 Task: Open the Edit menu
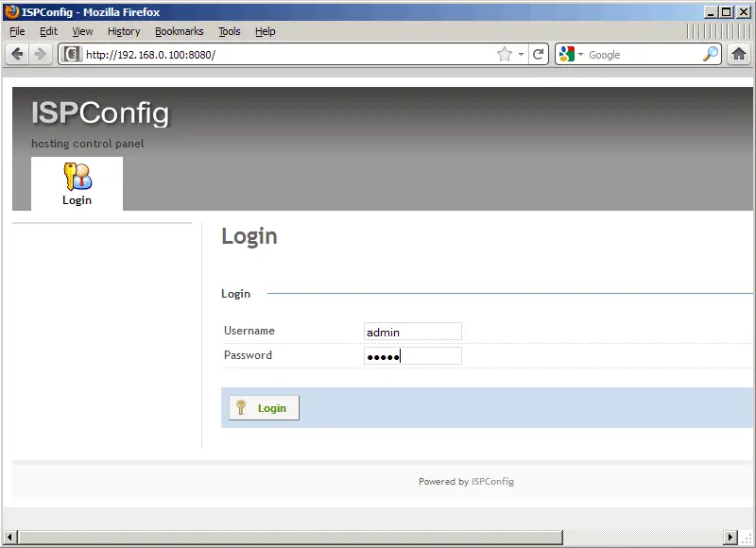pos(48,31)
